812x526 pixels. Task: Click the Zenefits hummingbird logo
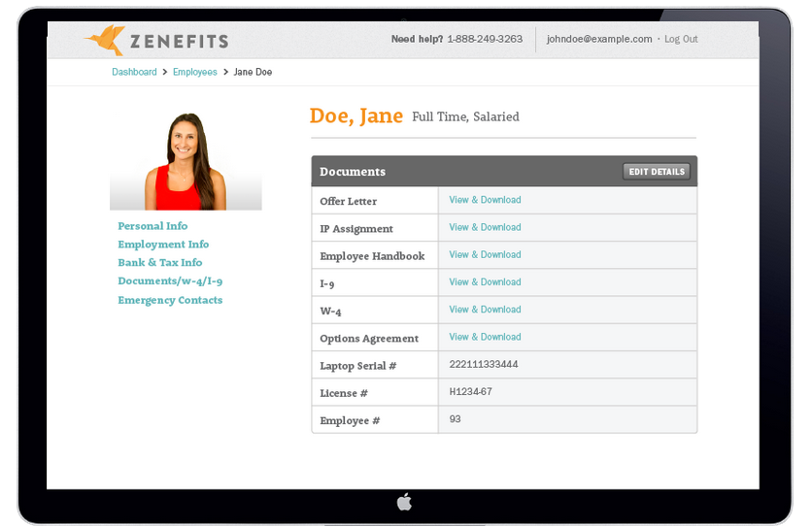105,40
